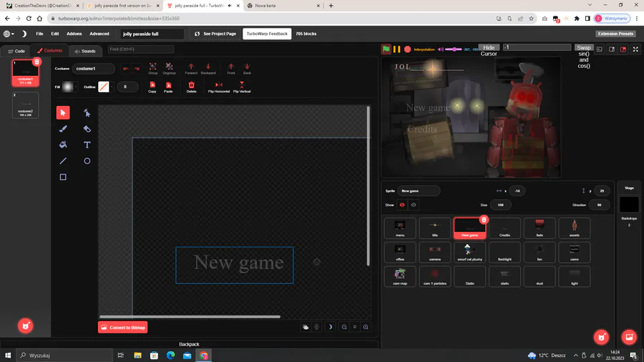This screenshot has width=644, height=362.
Task: Open the Addons menu
Action: (74, 34)
